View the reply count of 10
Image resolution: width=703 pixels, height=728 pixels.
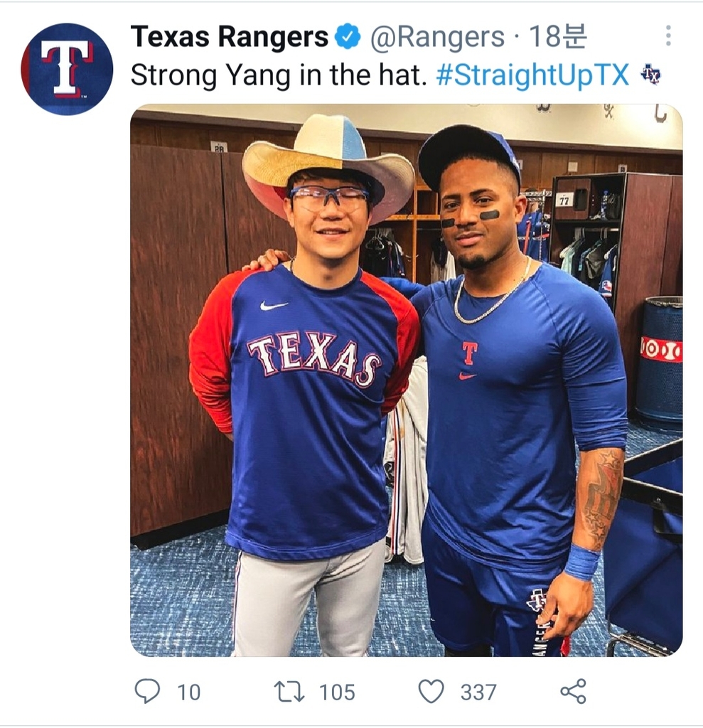[188, 692]
